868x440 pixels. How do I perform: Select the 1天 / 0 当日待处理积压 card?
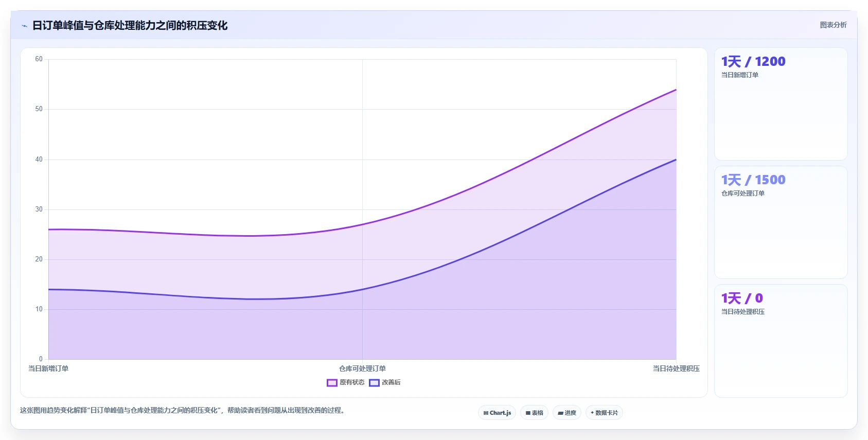pos(781,341)
